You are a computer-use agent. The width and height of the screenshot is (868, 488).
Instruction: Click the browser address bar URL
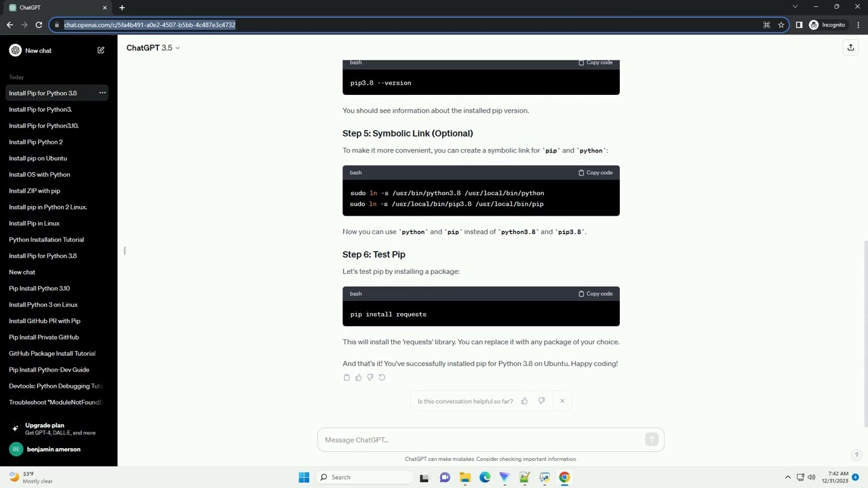150,25
